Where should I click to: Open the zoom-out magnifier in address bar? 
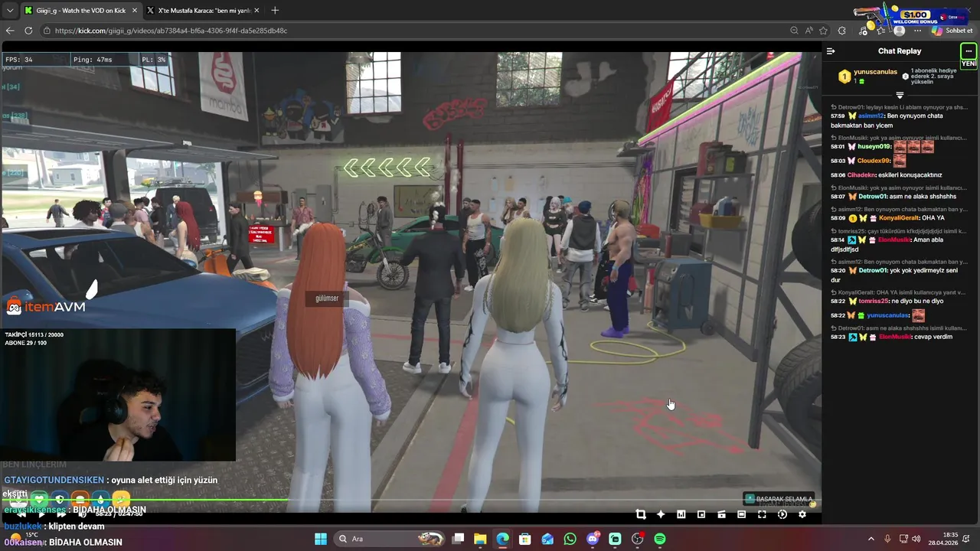pos(794,31)
